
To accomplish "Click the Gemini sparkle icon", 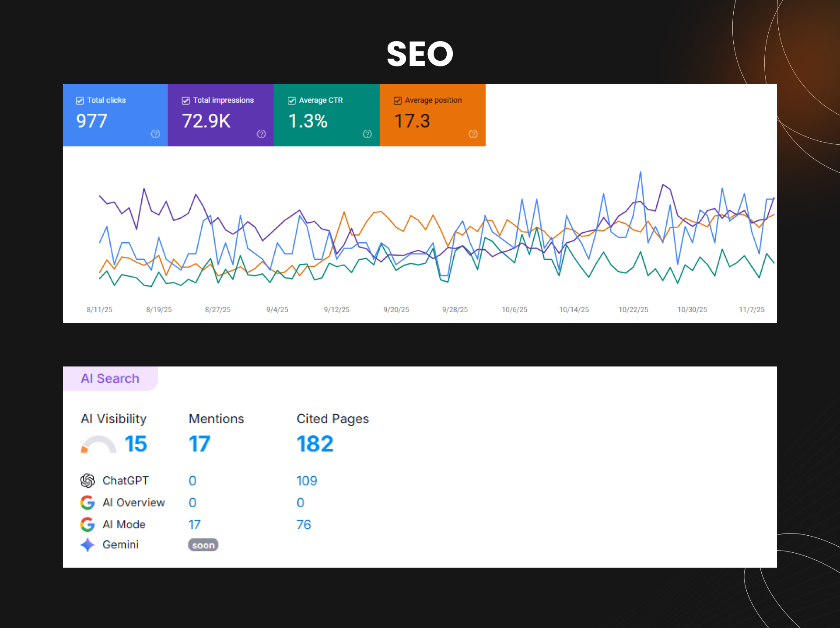I will [x=87, y=544].
